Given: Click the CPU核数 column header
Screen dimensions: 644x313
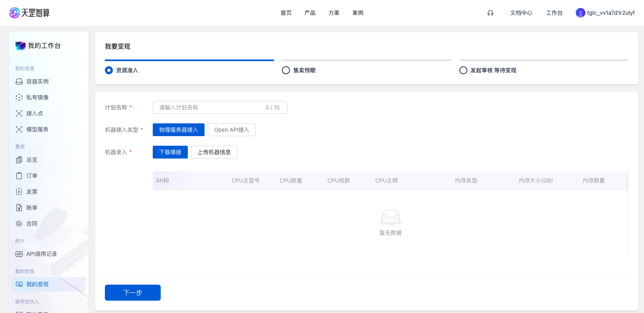Looking at the screenshot, I should click(x=339, y=180).
